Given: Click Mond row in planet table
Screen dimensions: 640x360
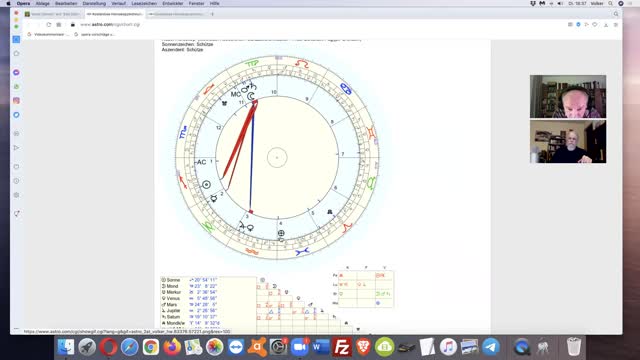Looking at the screenshot, I should click(x=189, y=286).
